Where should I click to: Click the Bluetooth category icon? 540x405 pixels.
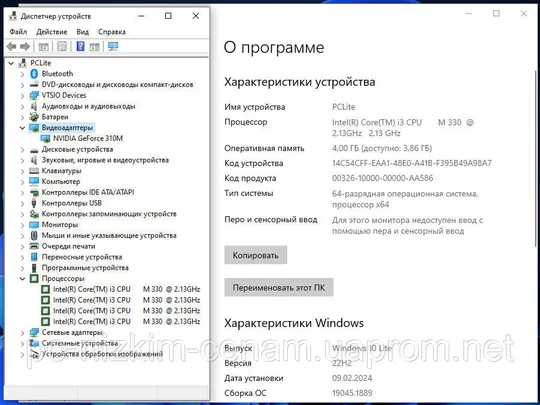34,74
